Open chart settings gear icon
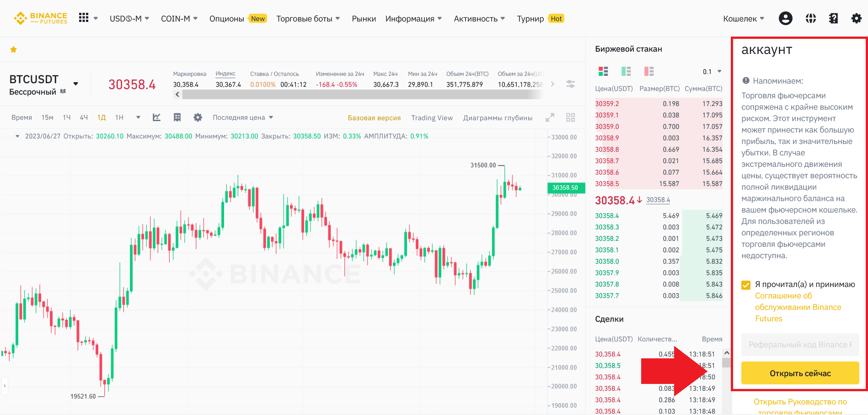This screenshot has height=415, width=868. coord(198,117)
